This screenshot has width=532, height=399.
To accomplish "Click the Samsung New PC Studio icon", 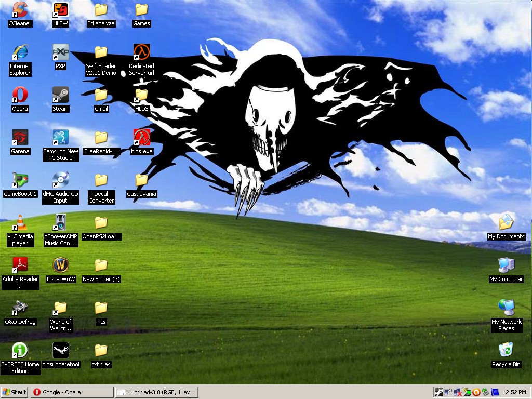I will coord(60,138).
